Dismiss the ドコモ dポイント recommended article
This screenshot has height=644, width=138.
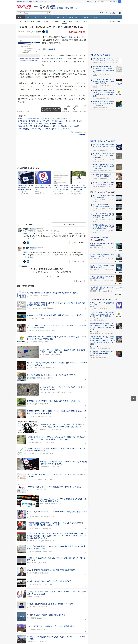tap(50, 194)
